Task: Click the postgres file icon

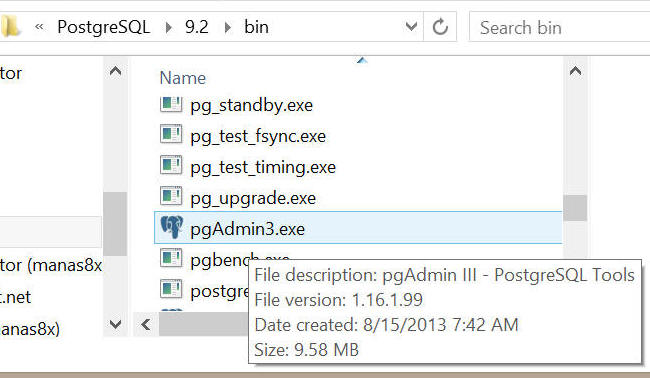Action: click(x=171, y=289)
